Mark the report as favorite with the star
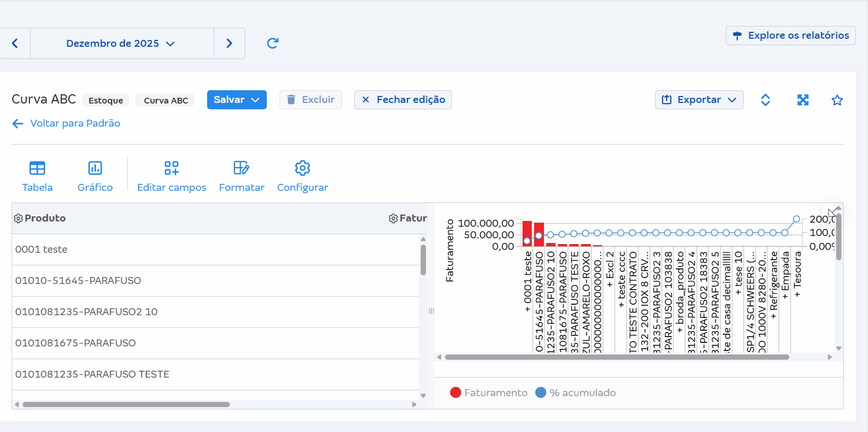868x432 pixels. tap(837, 99)
